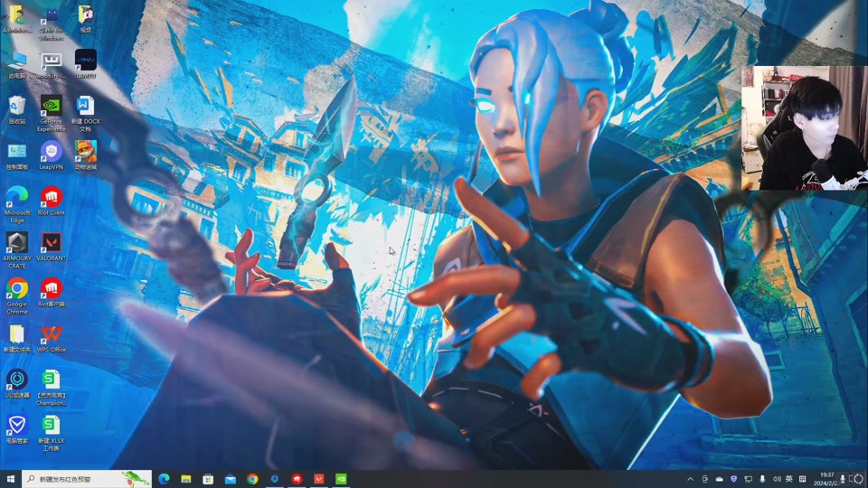Launch GeForce Experience from desktop
This screenshot has width=868, height=488.
point(51,114)
